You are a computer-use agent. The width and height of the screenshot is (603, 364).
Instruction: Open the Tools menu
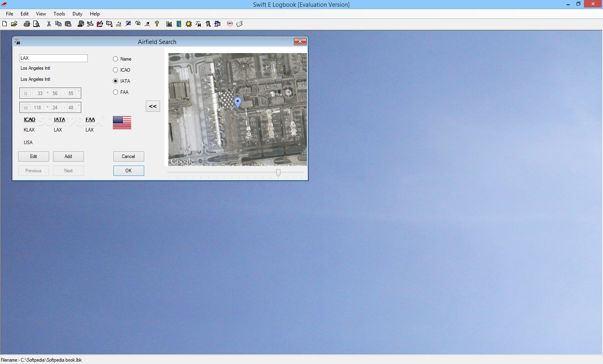pyautogui.click(x=59, y=13)
